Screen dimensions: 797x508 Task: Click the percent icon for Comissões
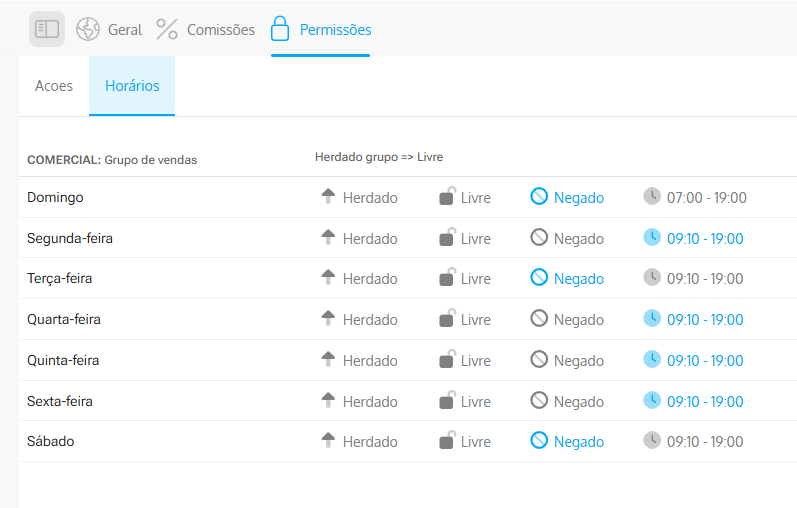[x=167, y=29]
